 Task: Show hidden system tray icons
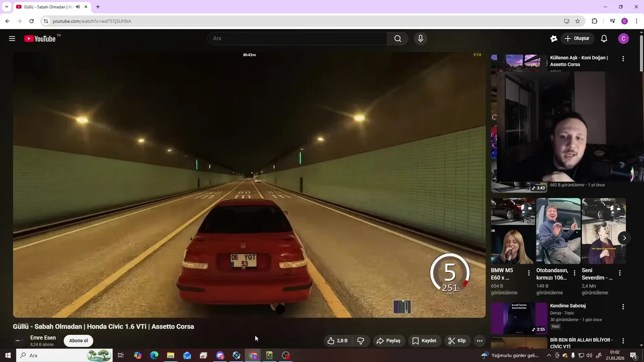[549, 355]
